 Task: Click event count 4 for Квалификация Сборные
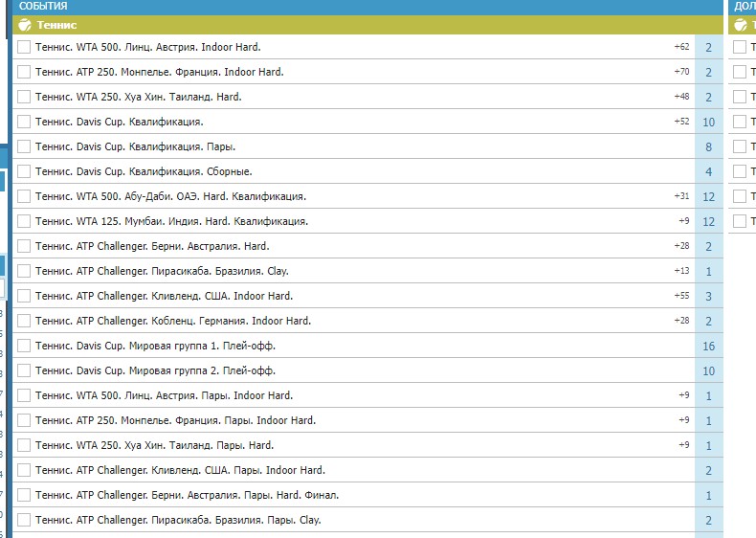pos(709,171)
